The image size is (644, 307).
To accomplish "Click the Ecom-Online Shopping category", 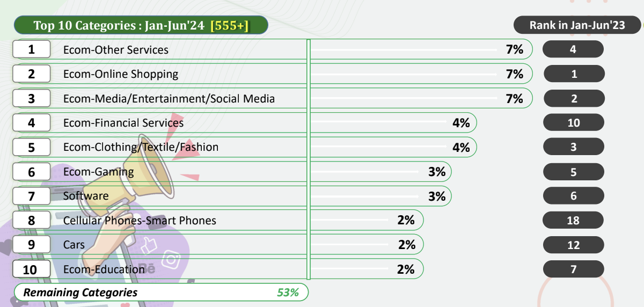I will coord(121,74).
